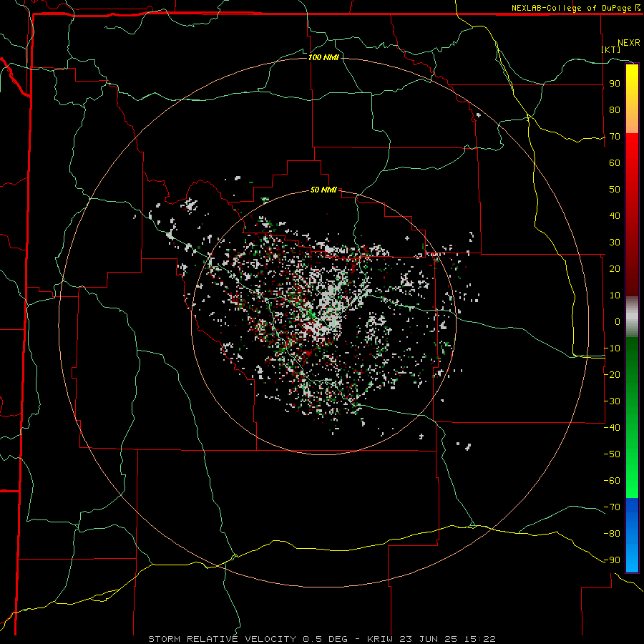The height and width of the screenshot is (644, 644).
Task: Click the 90 value on color scale
Action: pos(615,84)
